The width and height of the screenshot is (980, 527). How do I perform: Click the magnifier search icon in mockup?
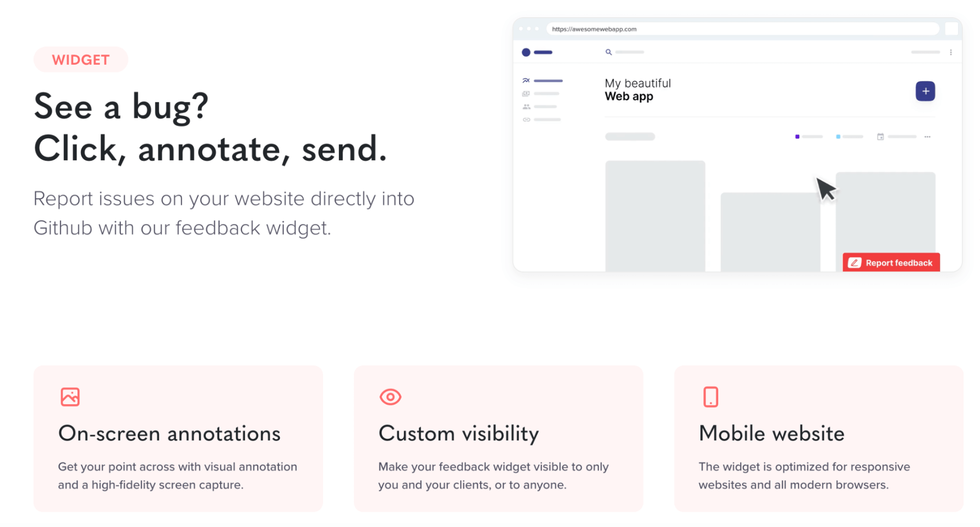click(x=608, y=52)
